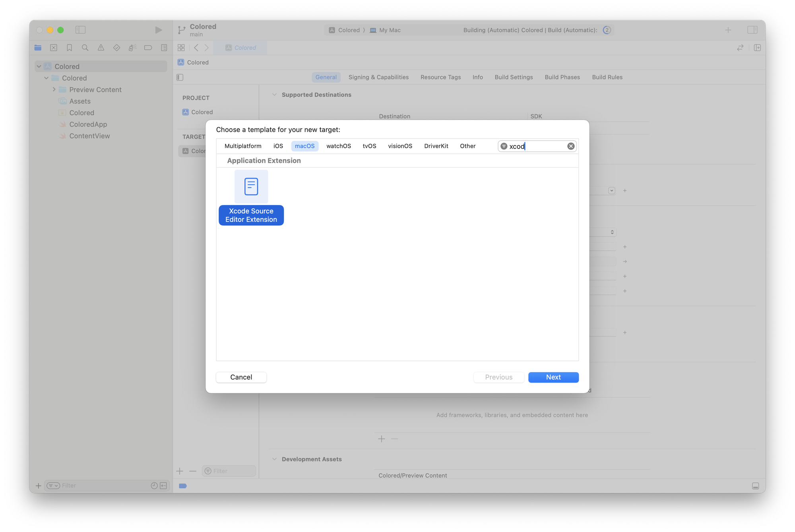
Task: Open the Test navigator diamond icon
Action: (116, 48)
